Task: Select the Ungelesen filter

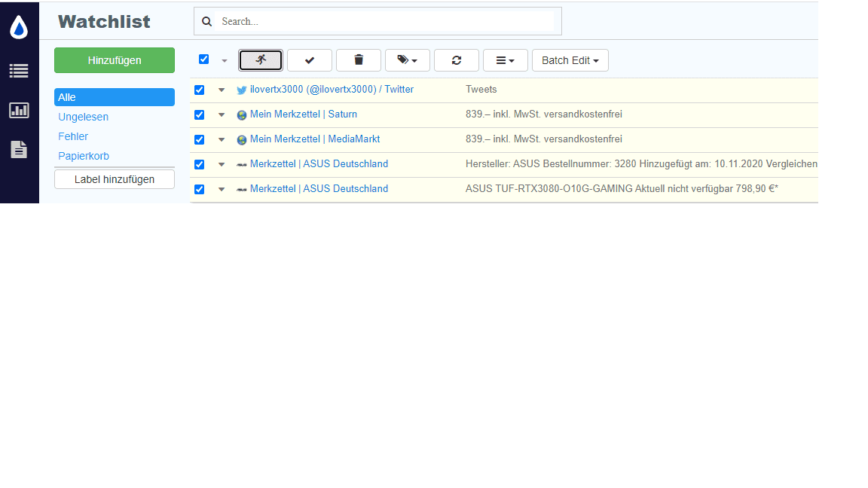Action: (x=83, y=117)
